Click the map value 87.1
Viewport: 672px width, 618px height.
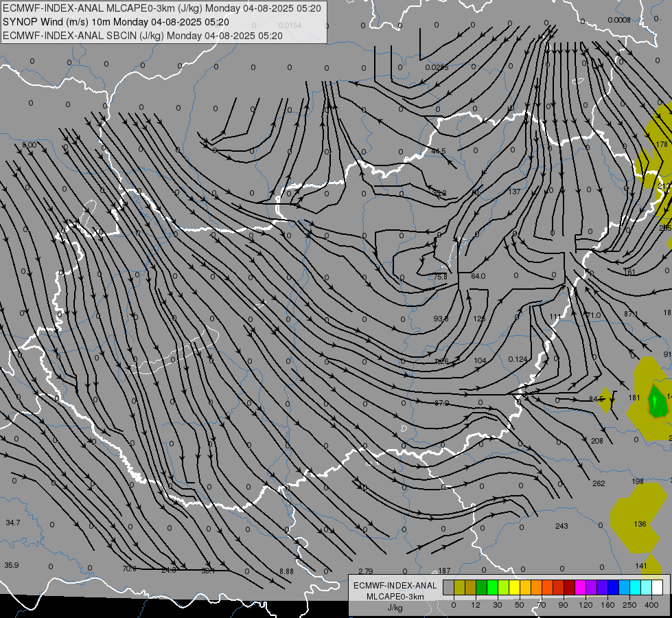click(631, 314)
